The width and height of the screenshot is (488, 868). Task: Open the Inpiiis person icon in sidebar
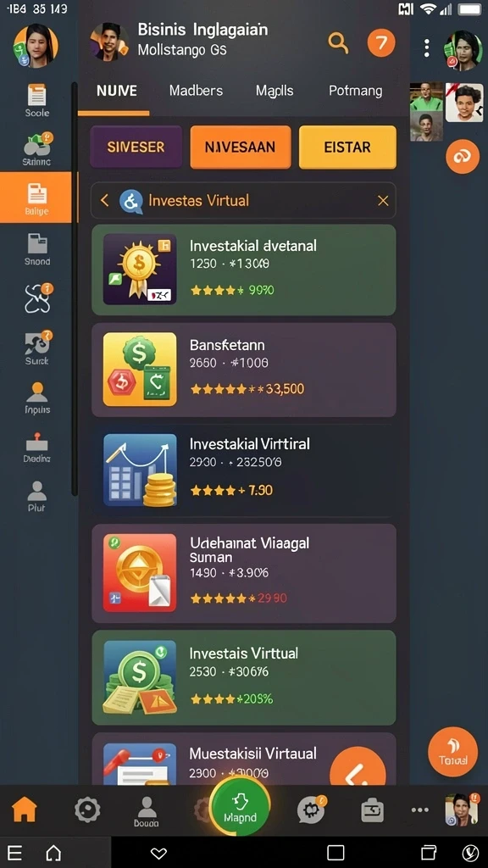37,398
